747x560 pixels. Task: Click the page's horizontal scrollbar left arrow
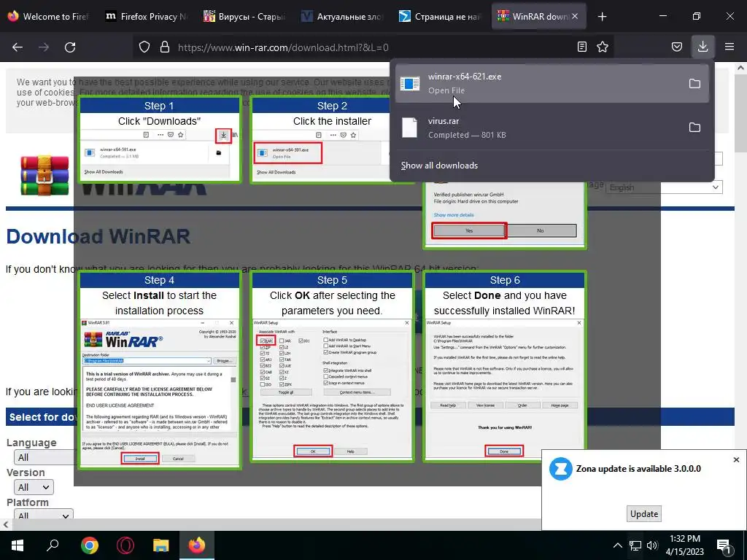point(5,524)
